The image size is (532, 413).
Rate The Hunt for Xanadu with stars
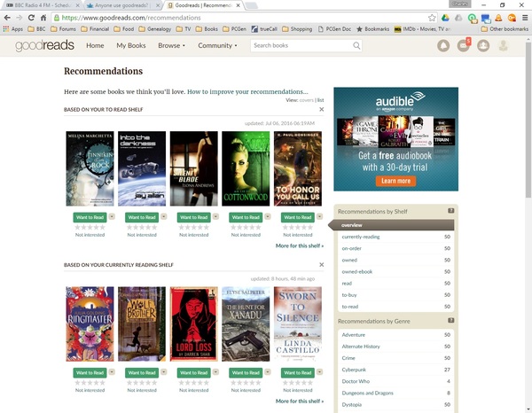[x=246, y=383]
